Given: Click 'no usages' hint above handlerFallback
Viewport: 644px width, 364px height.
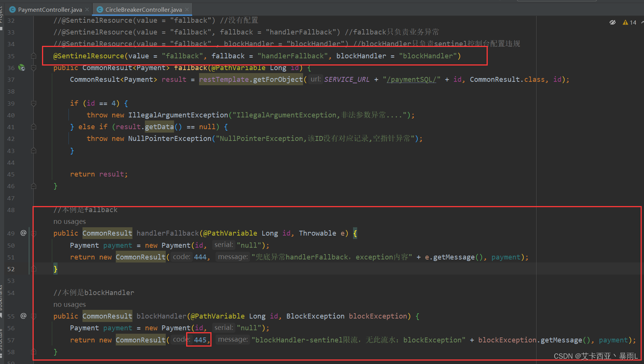Looking at the screenshot, I should pos(70,222).
